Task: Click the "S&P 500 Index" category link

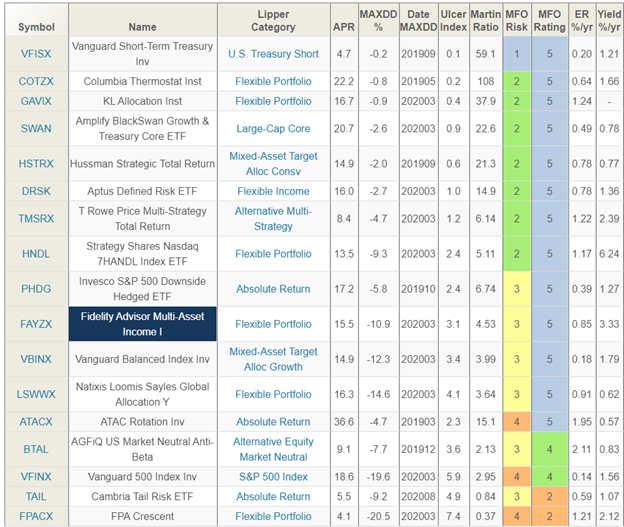Action: 273,476
